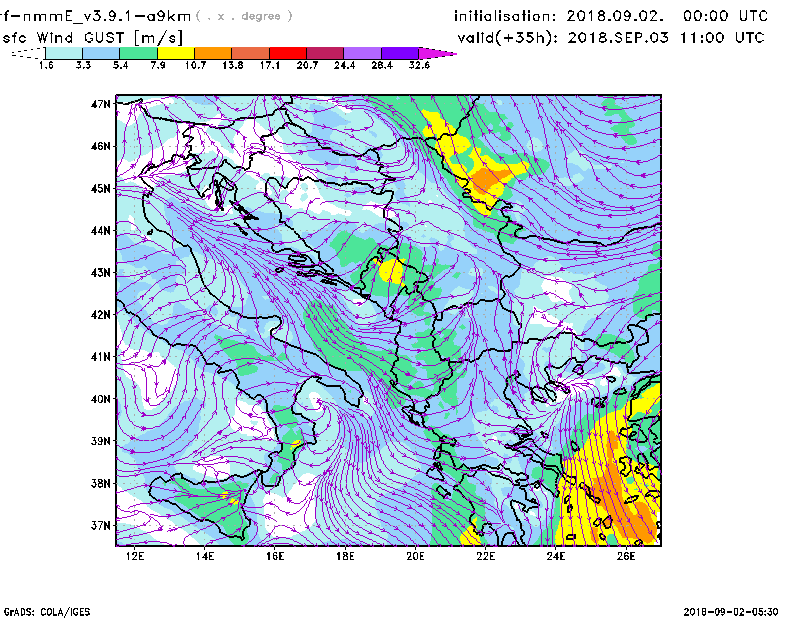The width and height of the screenshot is (800, 618).
Task: Click the 44N latitude label
Action: [101, 231]
